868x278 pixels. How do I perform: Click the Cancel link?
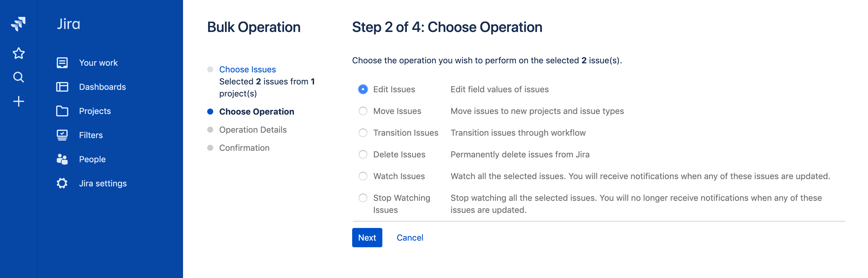pos(410,238)
